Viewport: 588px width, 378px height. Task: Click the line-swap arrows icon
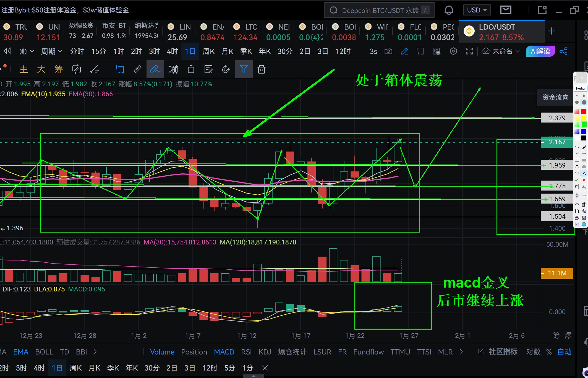click(x=94, y=69)
